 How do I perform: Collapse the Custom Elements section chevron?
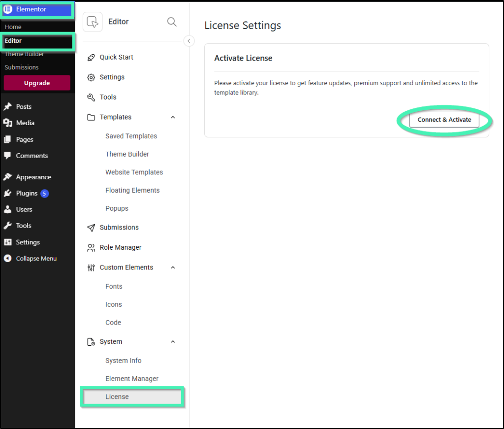[x=173, y=267]
